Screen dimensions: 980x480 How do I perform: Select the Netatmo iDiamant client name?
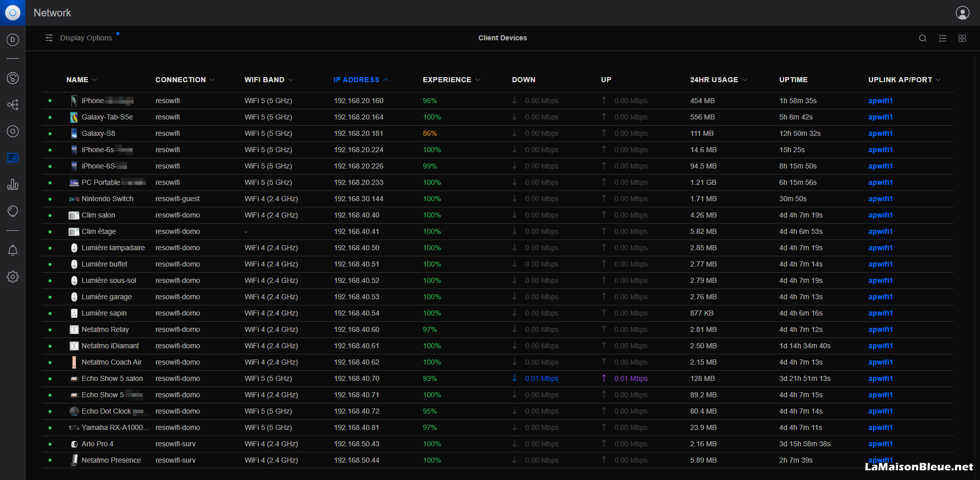click(x=110, y=346)
